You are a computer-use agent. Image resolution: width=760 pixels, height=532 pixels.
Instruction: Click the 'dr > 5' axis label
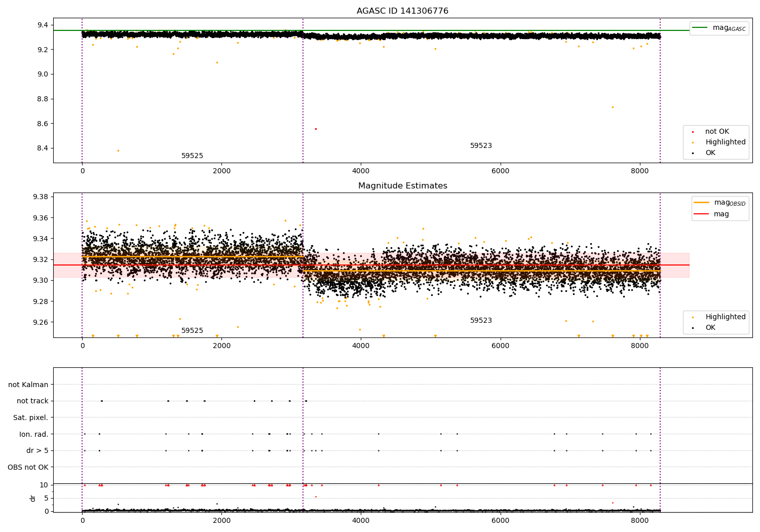point(37,451)
